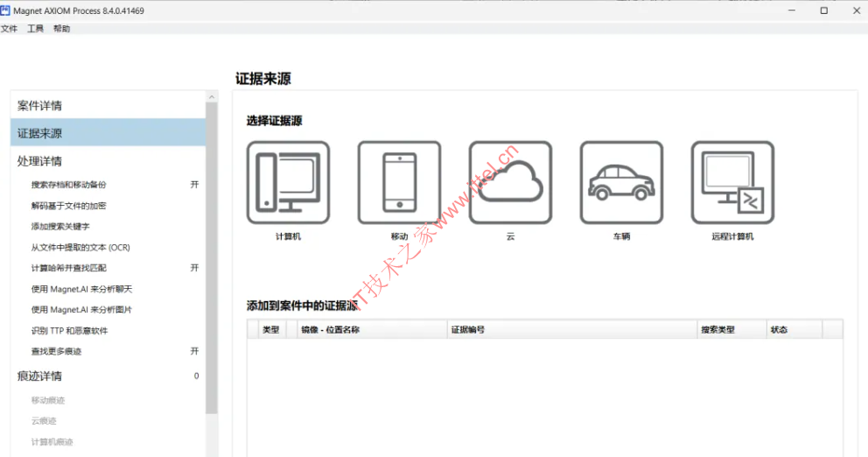This screenshot has height=457, width=868.
Task: Open 从文件中提取的文本 (OCR) option
Action: (x=80, y=248)
